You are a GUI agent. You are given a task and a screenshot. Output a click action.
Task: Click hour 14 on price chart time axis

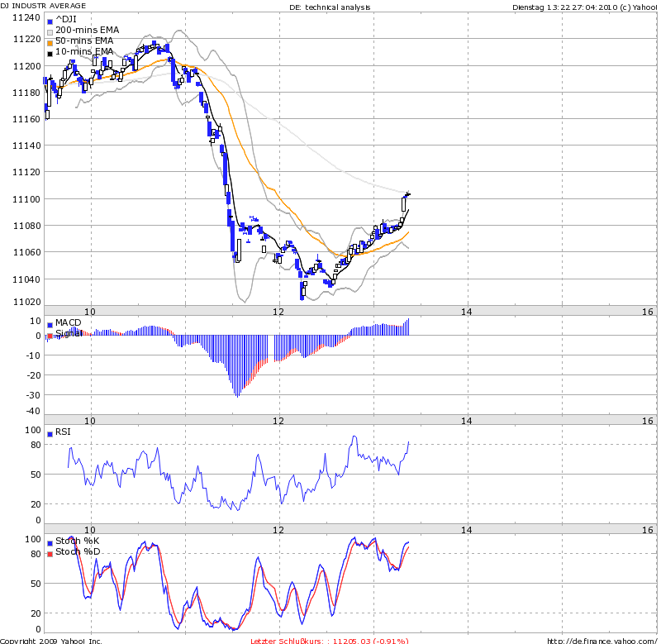click(x=466, y=312)
